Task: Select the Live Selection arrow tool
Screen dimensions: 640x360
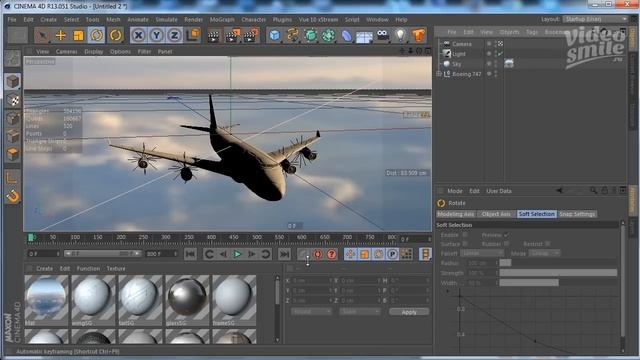Action: tap(42, 36)
